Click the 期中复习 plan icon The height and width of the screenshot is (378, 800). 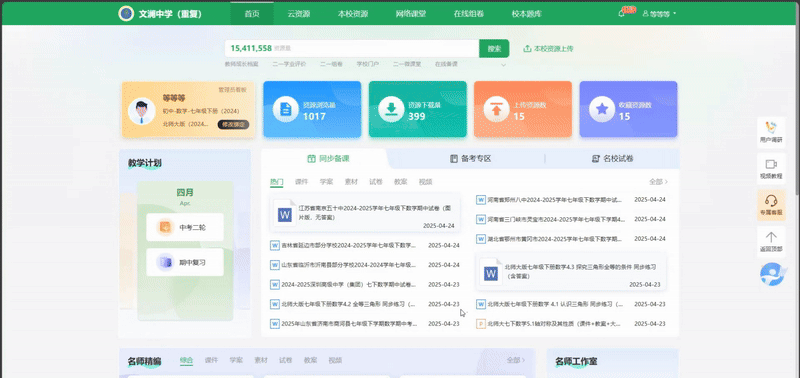(165, 262)
